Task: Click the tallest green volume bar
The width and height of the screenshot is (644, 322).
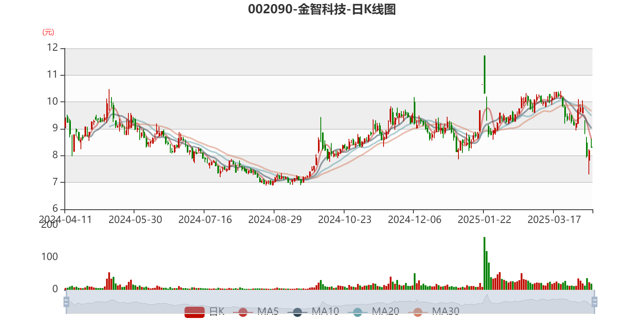Action: [485, 263]
